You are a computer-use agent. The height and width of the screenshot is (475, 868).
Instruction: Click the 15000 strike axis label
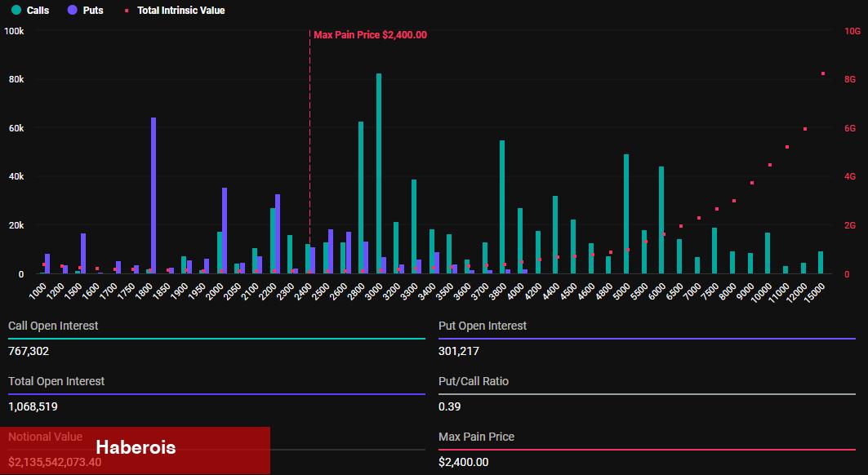(x=814, y=292)
